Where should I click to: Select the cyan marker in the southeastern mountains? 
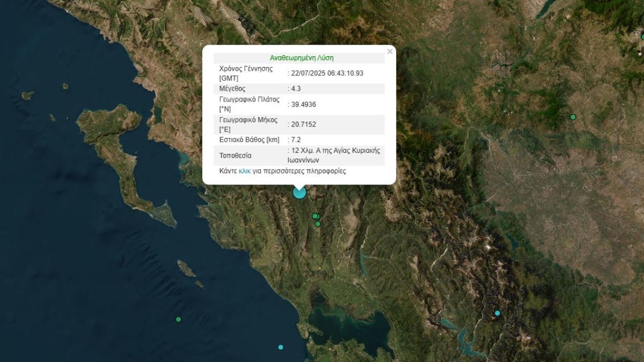(x=497, y=313)
